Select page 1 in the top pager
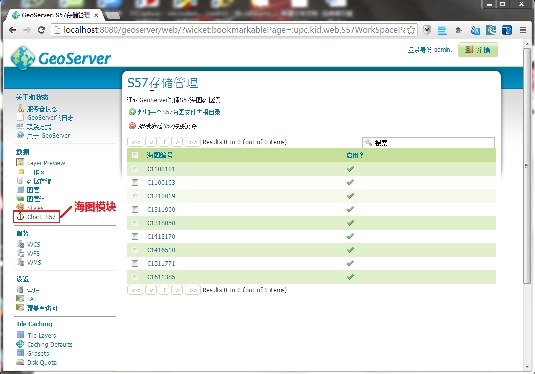Image resolution: width=535 pixels, height=374 pixels. pyautogui.click(x=164, y=142)
